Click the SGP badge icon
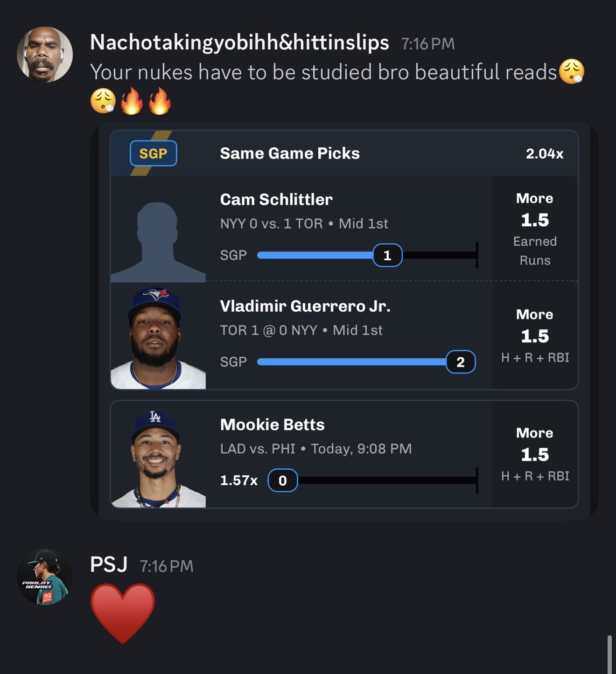This screenshot has height=674, width=616. (153, 153)
